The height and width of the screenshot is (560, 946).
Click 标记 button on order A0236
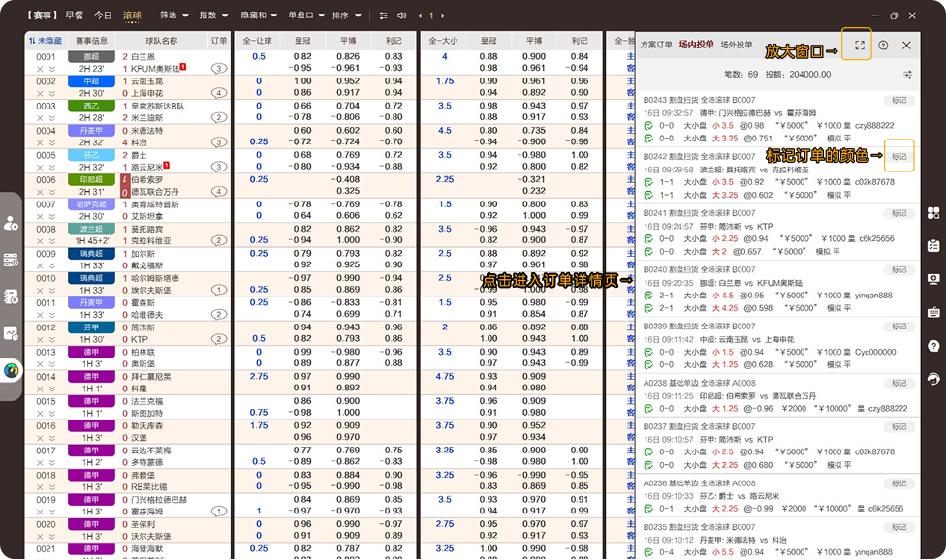coord(899,483)
